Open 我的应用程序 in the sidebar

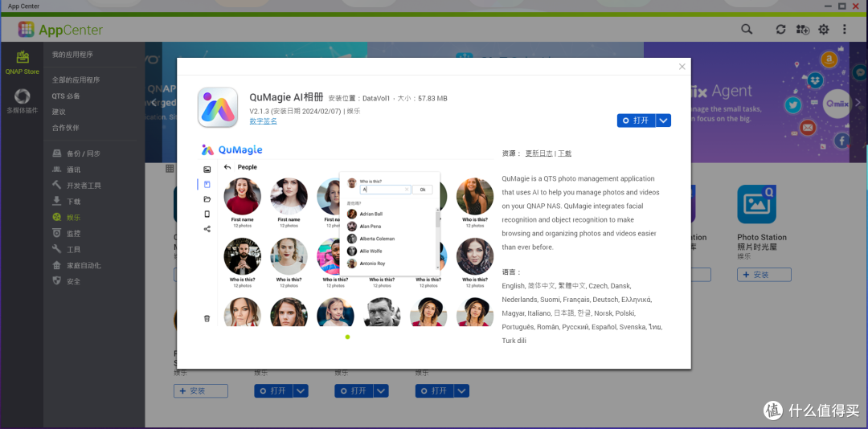click(72, 55)
